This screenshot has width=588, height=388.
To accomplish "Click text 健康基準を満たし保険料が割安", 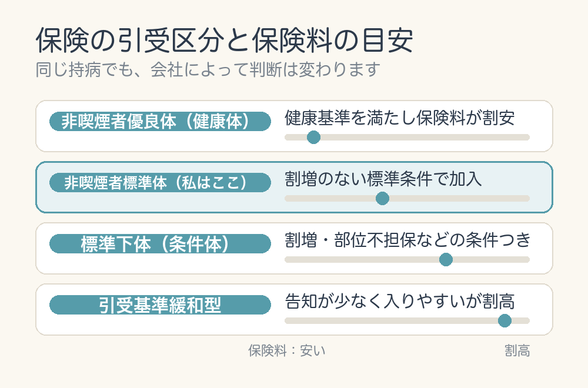I will [399, 118].
